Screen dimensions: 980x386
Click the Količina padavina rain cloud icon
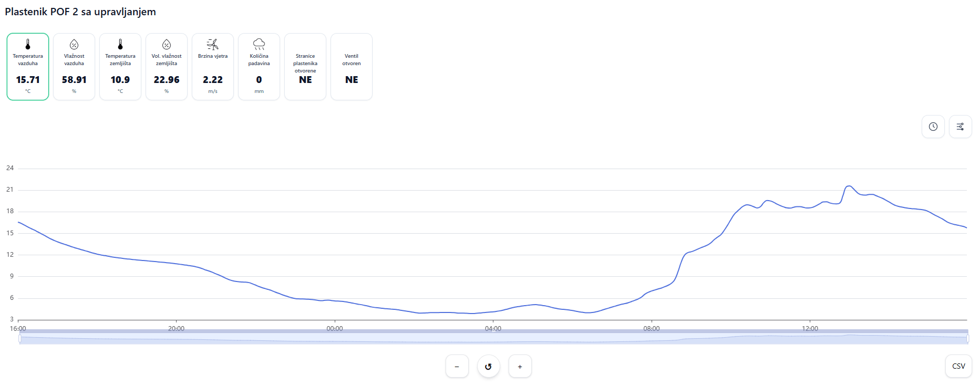coord(259,45)
